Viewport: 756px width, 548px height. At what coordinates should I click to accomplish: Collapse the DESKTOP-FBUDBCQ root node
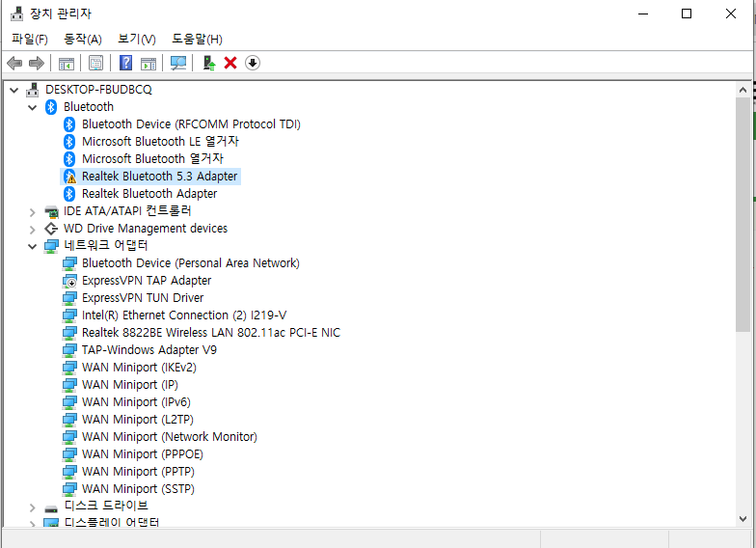[x=13, y=90]
